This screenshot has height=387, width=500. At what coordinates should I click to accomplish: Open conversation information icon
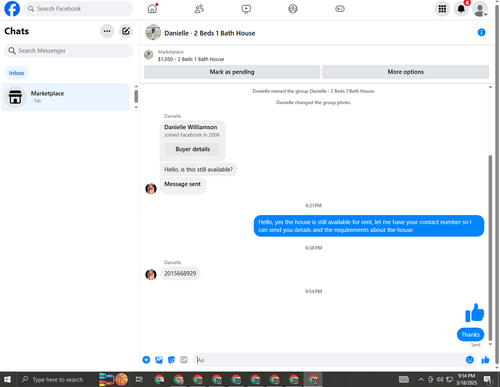tap(481, 32)
